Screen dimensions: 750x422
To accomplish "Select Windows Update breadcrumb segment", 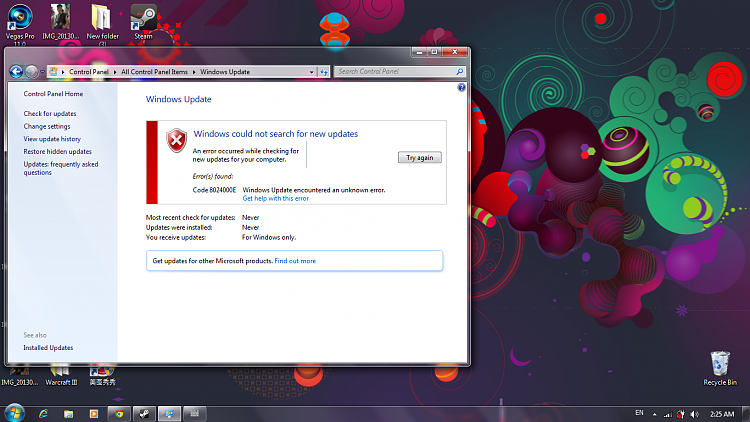I will [225, 72].
